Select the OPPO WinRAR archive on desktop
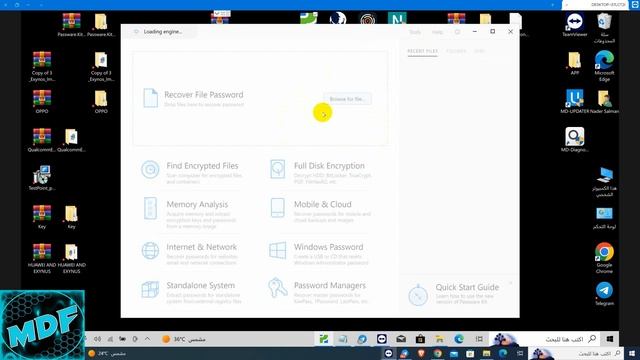Viewport: 640px width, 360px height. [42, 101]
